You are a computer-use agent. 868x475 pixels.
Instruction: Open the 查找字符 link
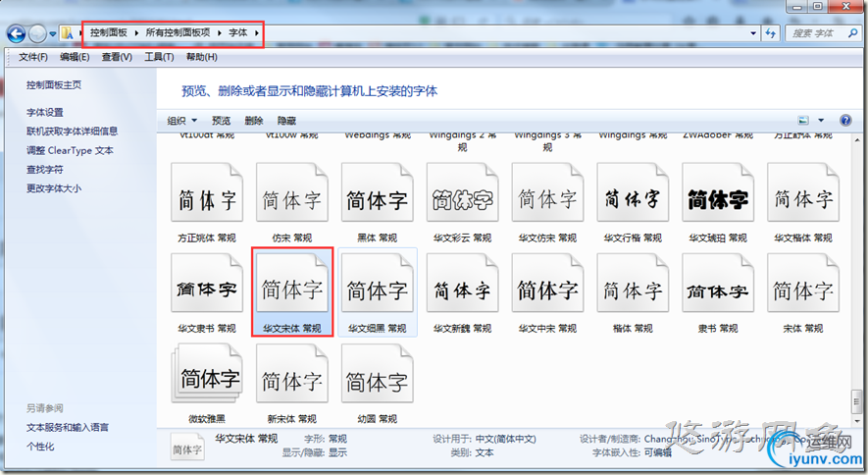[45, 170]
